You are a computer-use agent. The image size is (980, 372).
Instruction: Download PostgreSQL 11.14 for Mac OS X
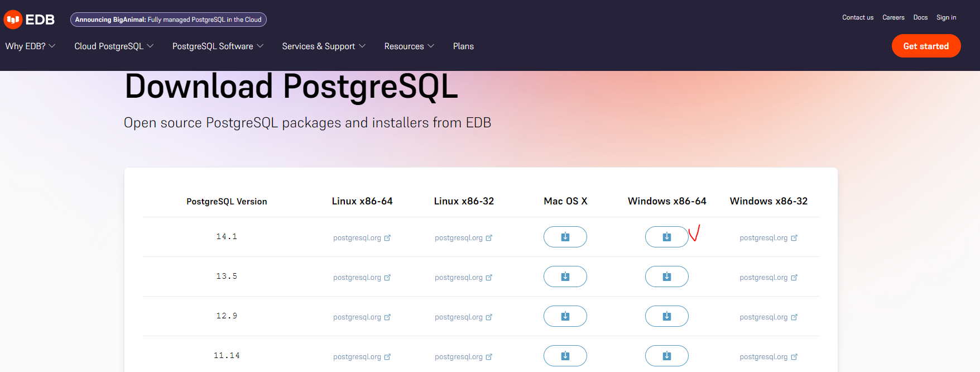(x=565, y=356)
